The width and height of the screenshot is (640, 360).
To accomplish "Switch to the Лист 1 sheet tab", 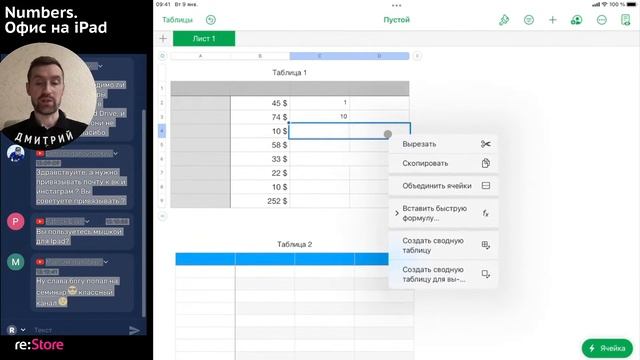I will [x=204, y=39].
